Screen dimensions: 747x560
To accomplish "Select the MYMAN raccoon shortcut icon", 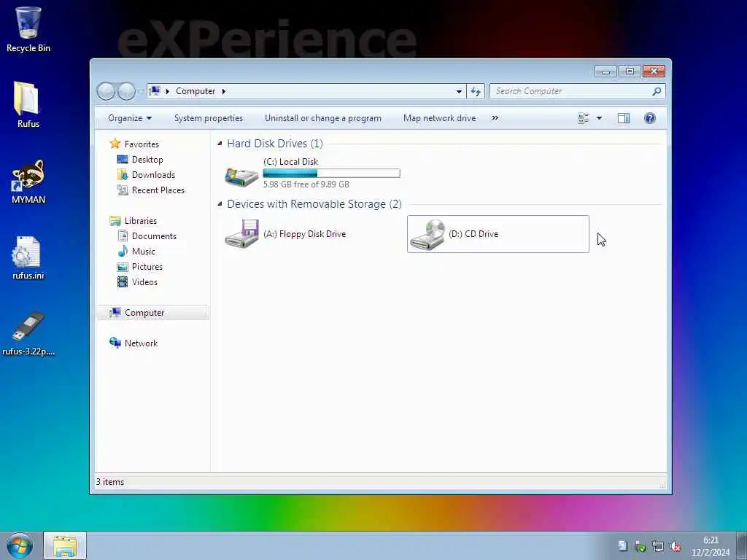I will (28, 175).
